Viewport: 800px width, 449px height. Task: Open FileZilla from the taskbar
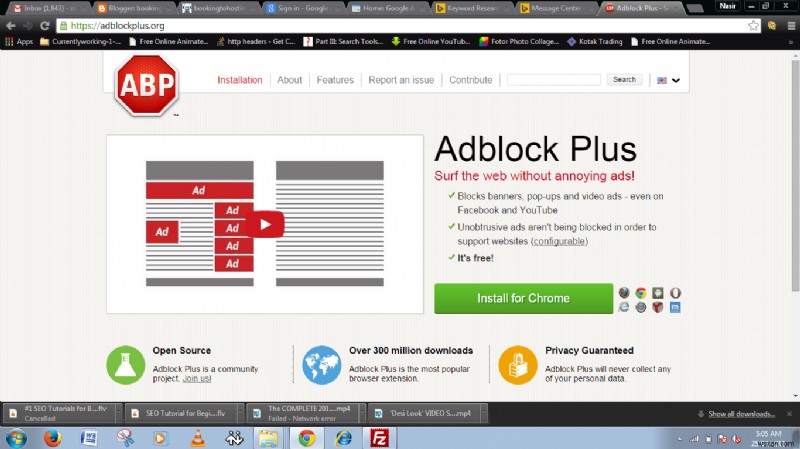(x=379, y=438)
